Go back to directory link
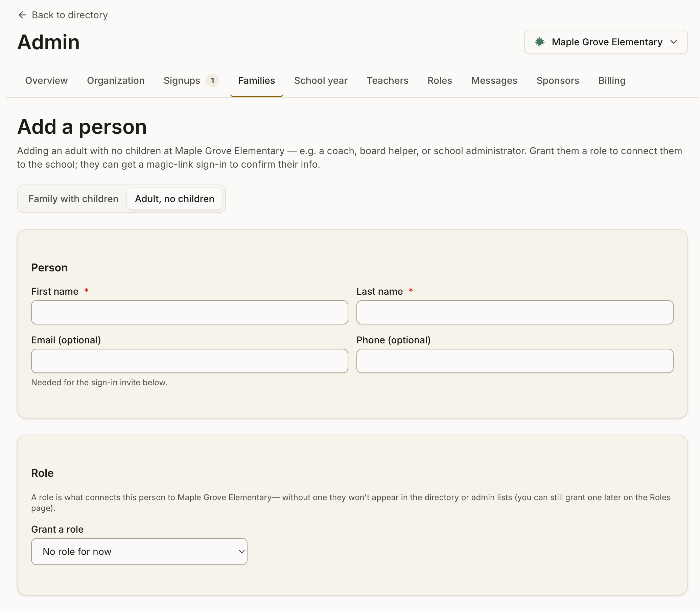This screenshot has width=700, height=609. [x=63, y=15]
